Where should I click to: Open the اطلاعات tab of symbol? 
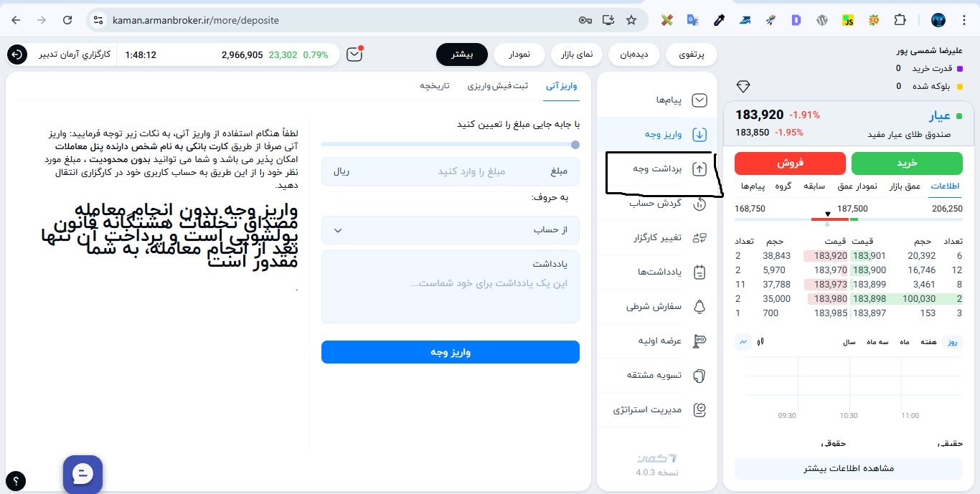[946, 186]
